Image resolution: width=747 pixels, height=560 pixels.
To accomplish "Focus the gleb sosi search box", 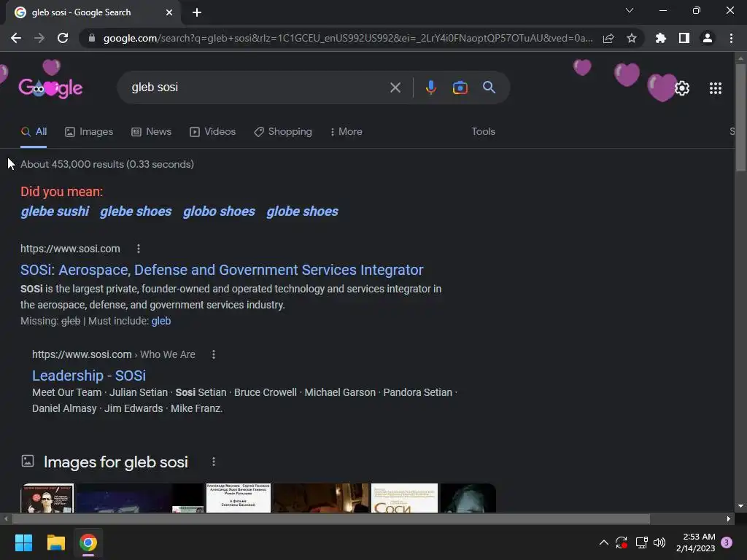I will coord(258,87).
